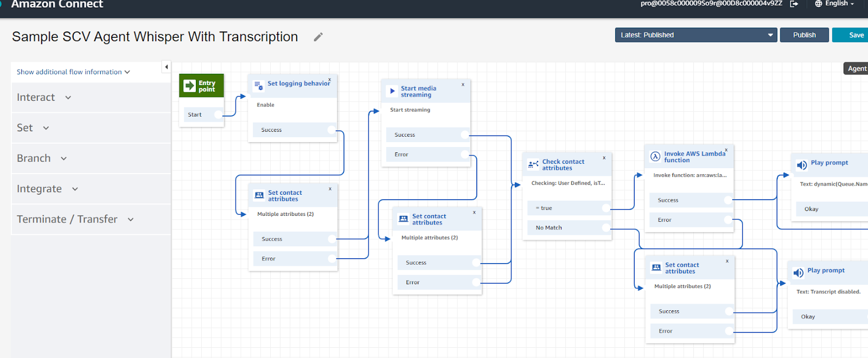The height and width of the screenshot is (358, 868).
Task: Remove Set contact attributes block below streaming
Action: pyautogui.click(x=474, y=212)
